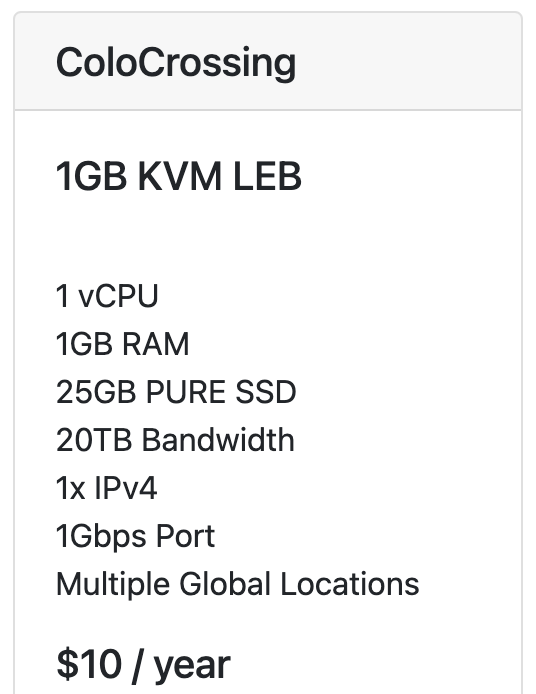Screen dimensions: 536x694
Task: Click the word RAM
Action: tap(156, 344)
